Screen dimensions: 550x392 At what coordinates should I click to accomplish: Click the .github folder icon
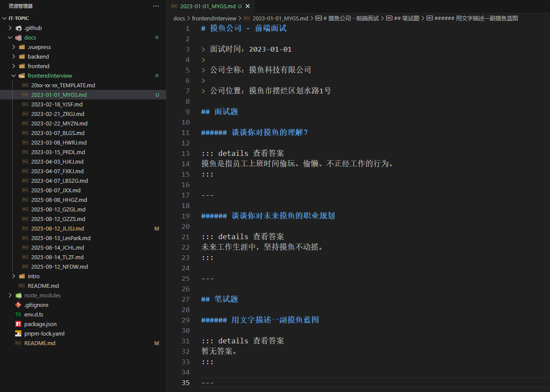tap(18, 28)
